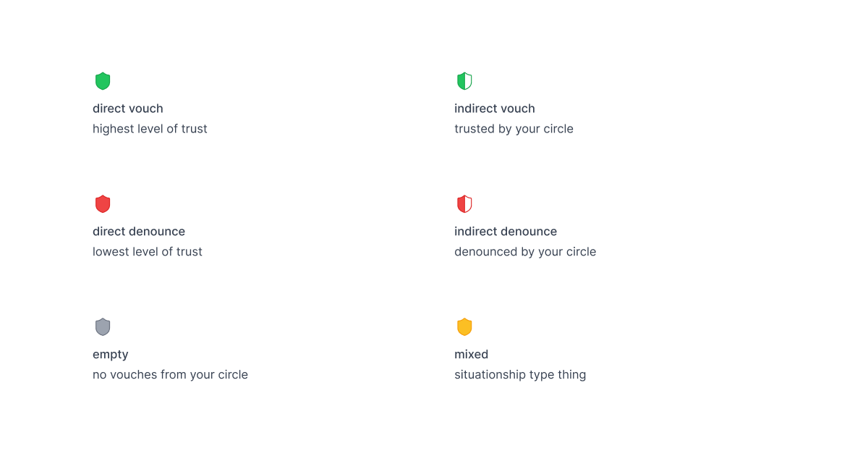The height and width of the screenshot is (456, 868).
Task: Select the 'mixed' heading label
Action: click(472, 355)
